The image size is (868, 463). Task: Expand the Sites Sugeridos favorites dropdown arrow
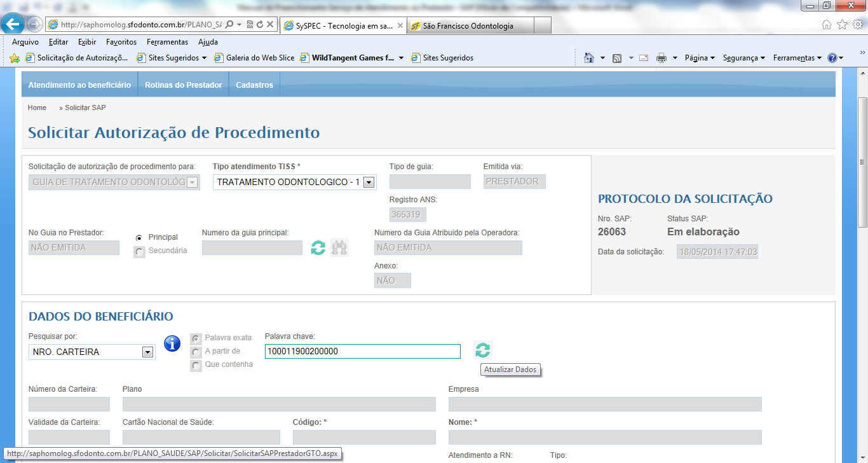point(204,58)
